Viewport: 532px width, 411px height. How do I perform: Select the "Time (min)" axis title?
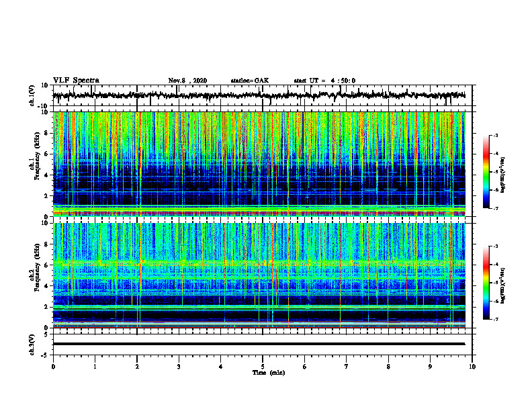pyautogui.click(x=269, y=373)
